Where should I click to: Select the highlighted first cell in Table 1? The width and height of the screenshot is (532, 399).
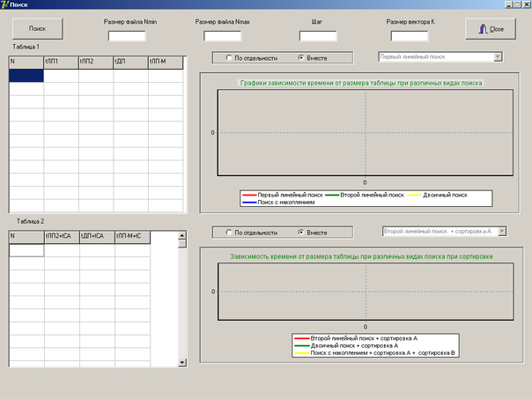click(26, 76)
